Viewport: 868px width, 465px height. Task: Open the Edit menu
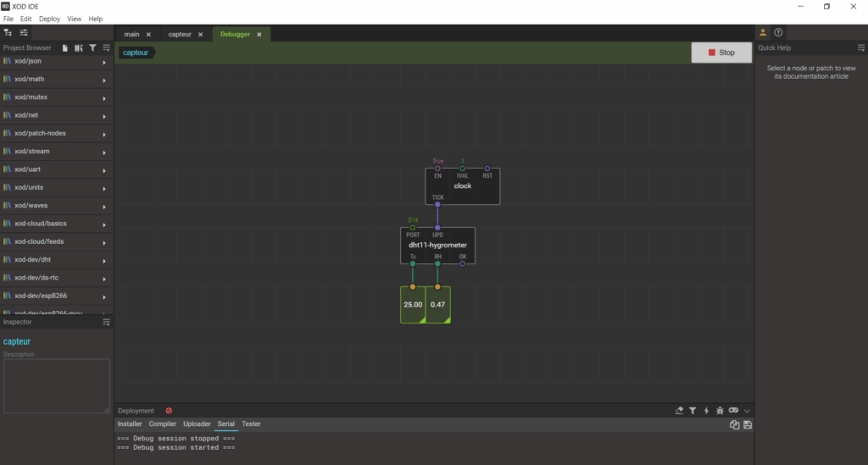point(26,19)
